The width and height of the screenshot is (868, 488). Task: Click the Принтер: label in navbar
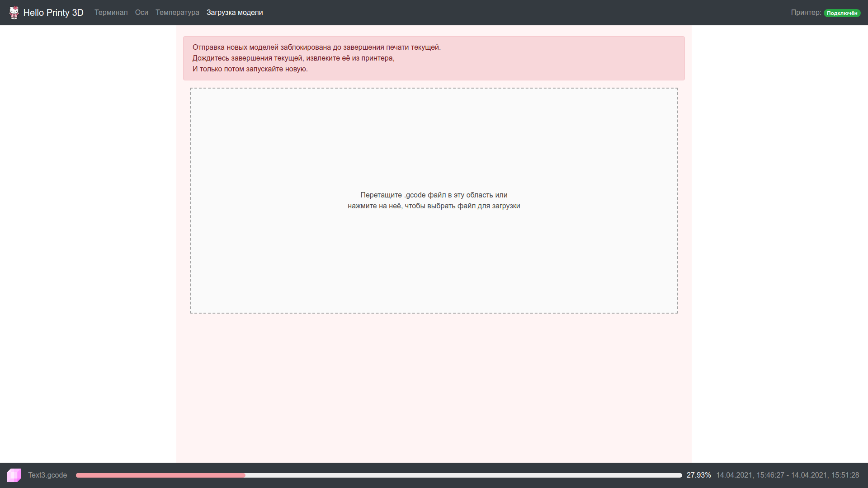pos(806,13)
